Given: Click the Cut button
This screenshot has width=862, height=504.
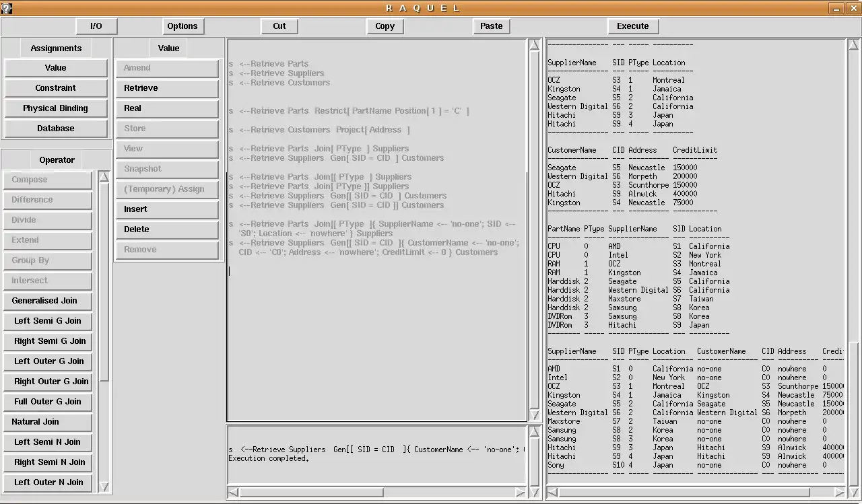Looking at the screenshot, I should [279, 26].
